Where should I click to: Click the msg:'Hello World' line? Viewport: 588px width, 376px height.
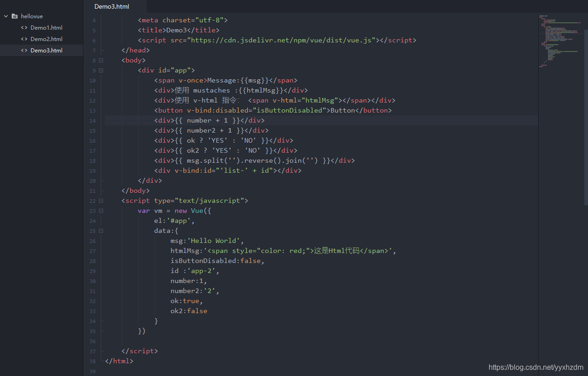point(207,241)
